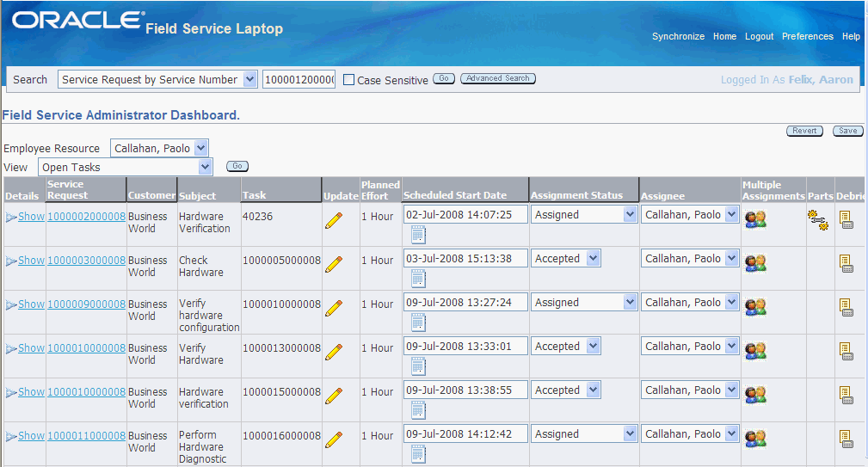Open Assigned status dropdown for task 1000010000008
Image resolution: width=868 pixels, height=467 pixels.
584,302
